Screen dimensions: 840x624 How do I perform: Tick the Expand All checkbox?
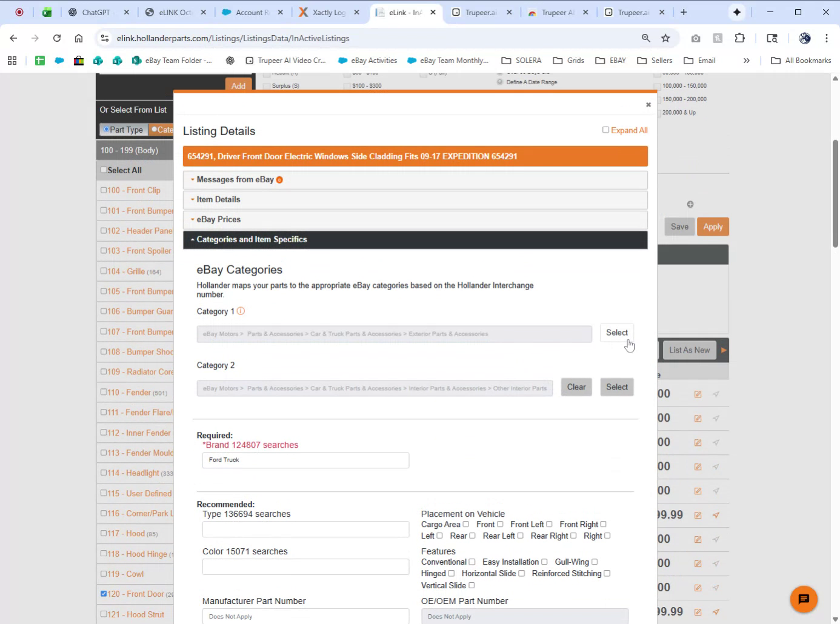605,130
